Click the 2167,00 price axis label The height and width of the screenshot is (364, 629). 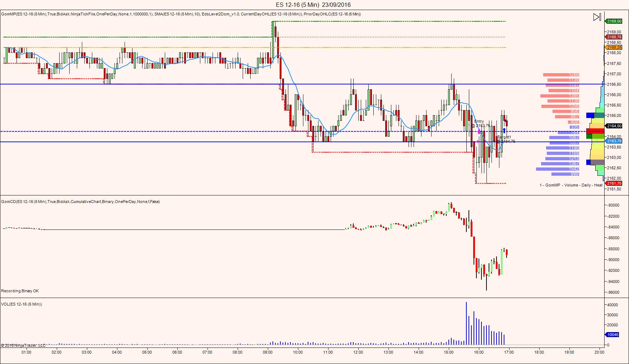pyautogui.click(x=614, y=74)
